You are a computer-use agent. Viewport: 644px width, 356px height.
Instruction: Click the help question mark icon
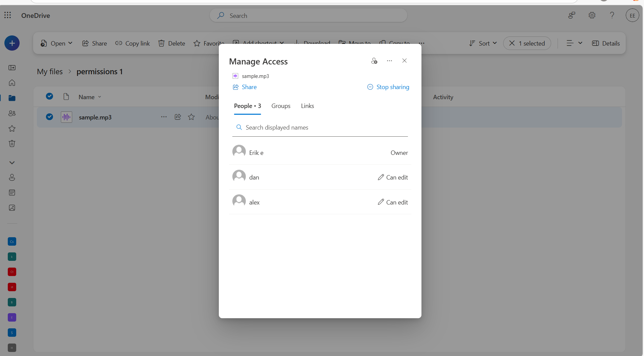click(x=612, y=15)
